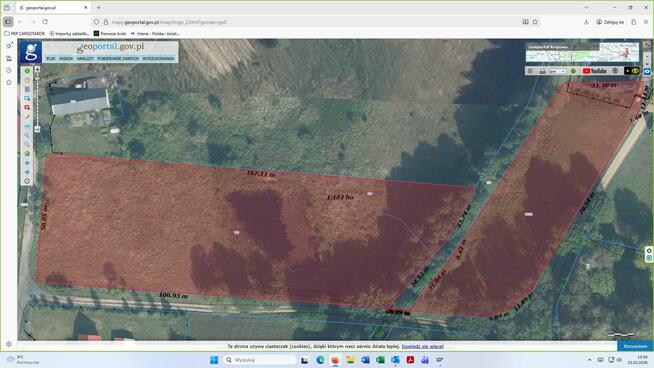The image size is (654, 368).
Task: Select the blue measure ruler tool
Action: click(x=27, y=126)
